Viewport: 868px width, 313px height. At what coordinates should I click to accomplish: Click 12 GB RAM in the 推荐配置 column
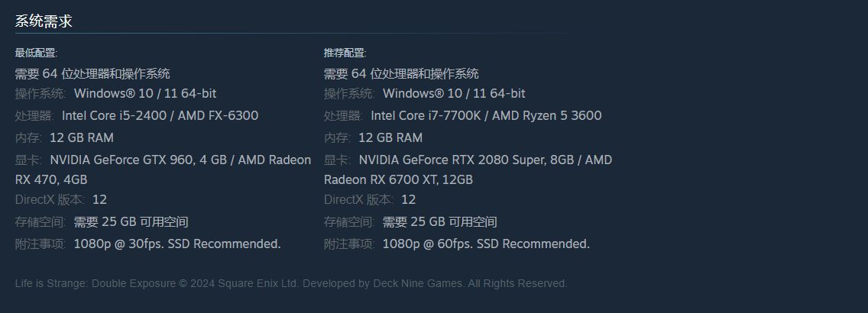coord(390,138)
